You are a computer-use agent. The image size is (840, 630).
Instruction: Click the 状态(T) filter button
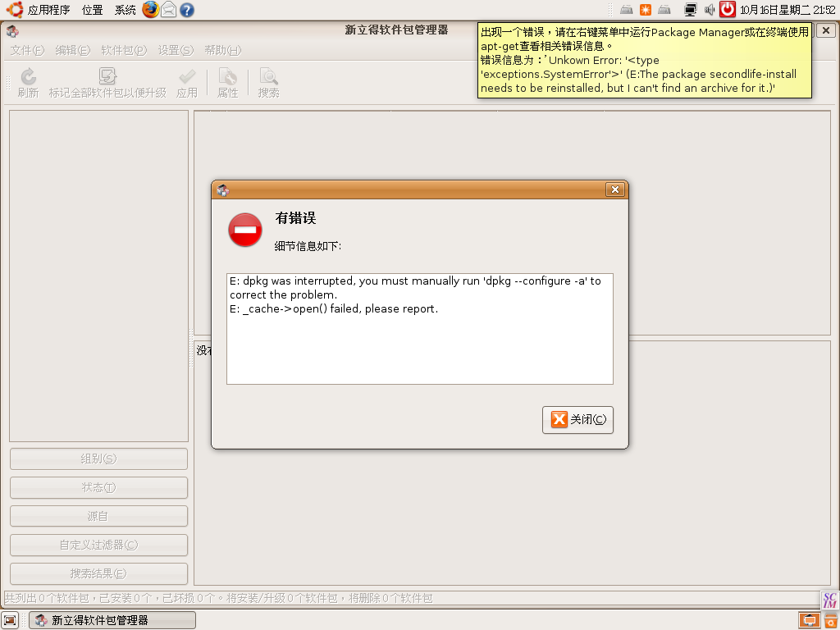98,487
